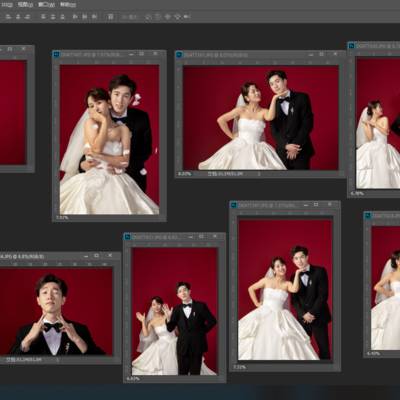This screenshot has width=400, height=400.
Task: Click the distribute vertical centers icon
Action: [x=53, y=17]
